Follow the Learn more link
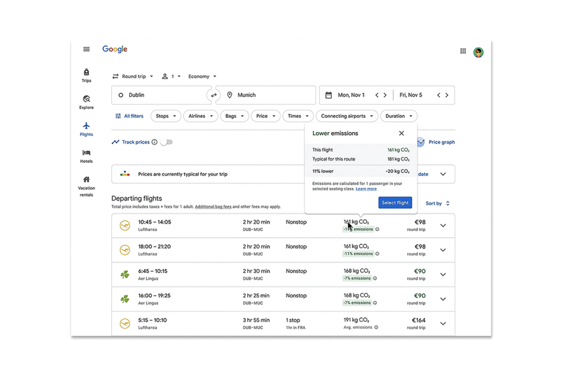Viewport: 588px width, 378px height. pyautogui.click(x=366, y=189)
